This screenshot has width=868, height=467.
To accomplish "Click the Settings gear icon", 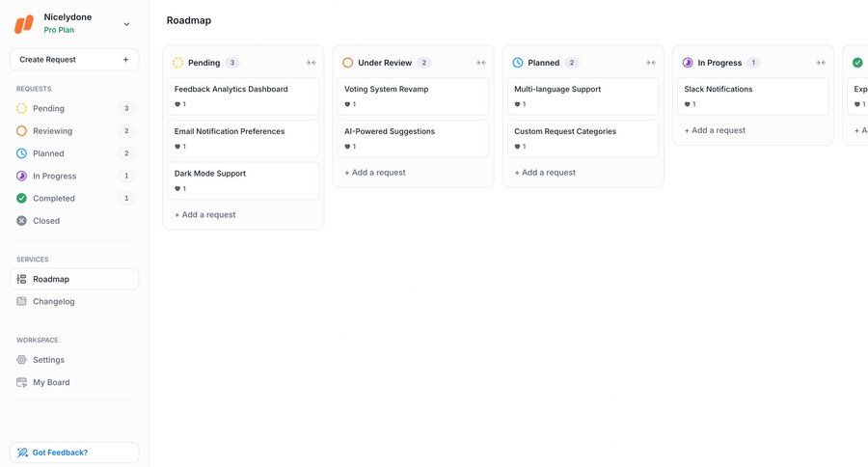I will [22, 360].
